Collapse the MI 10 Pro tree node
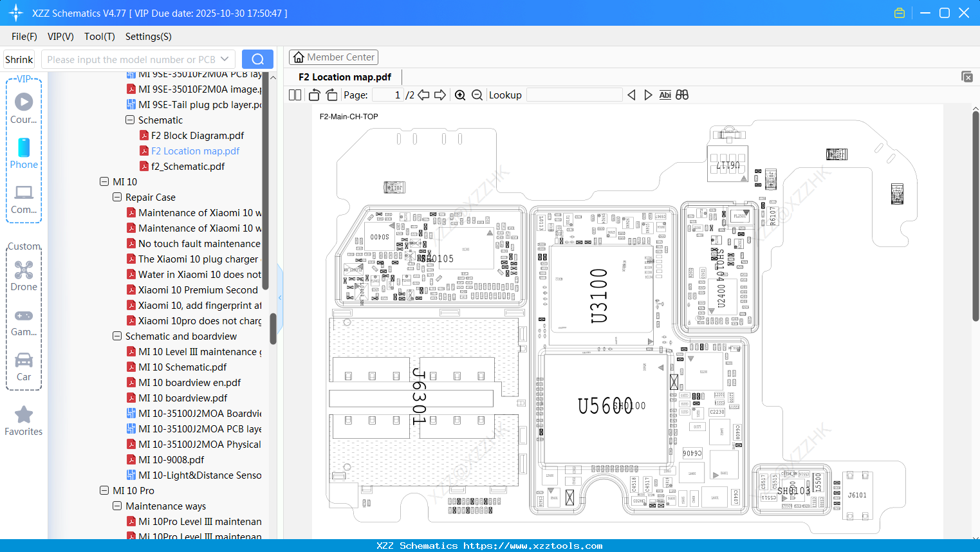 pos(104,490)
